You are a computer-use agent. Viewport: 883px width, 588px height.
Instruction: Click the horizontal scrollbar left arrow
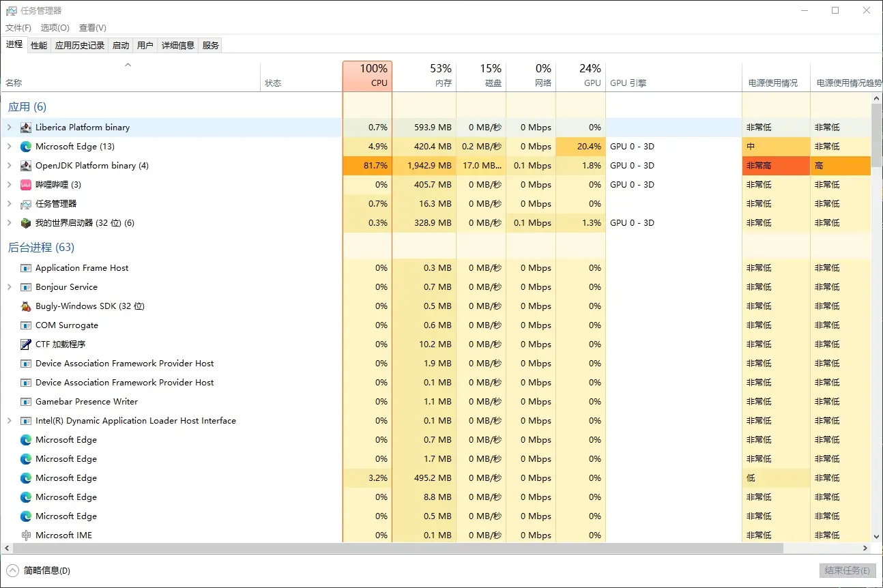point(7,548)
